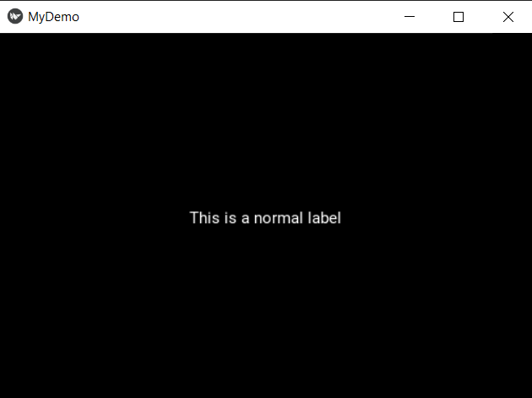The height and width of the screenshot is (398, 532).
Task: Click title bar gap between maximize and close
Action: click(x=483, y=17)
